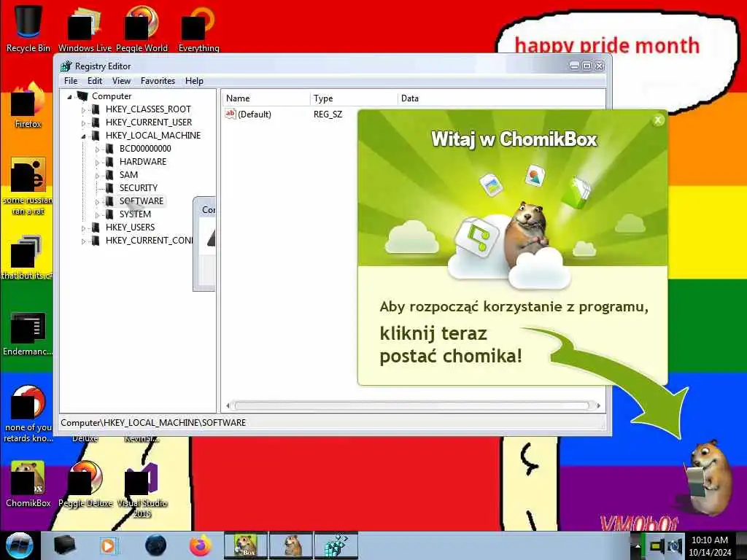Click the Type column header

354,98
